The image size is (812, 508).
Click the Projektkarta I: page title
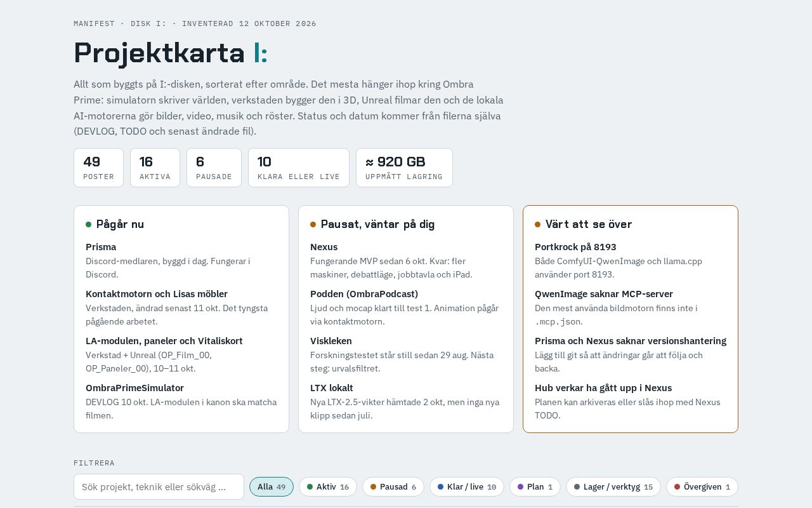click(x=171, y=53)
